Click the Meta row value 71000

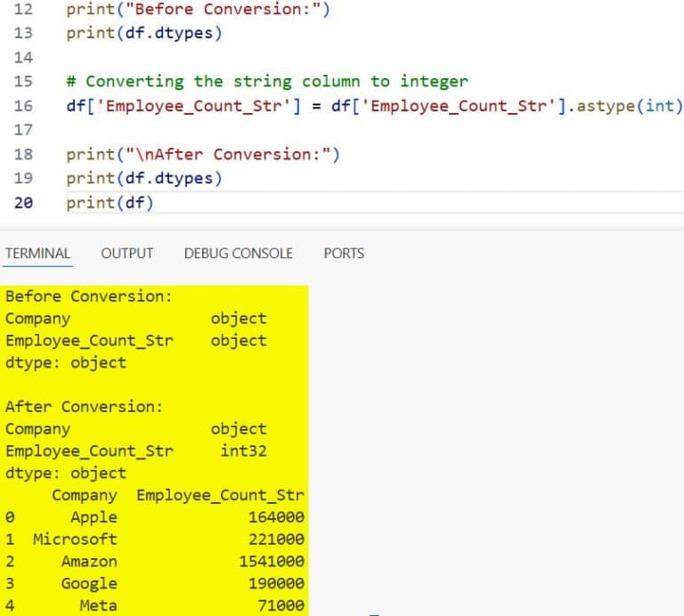(281, 605)
